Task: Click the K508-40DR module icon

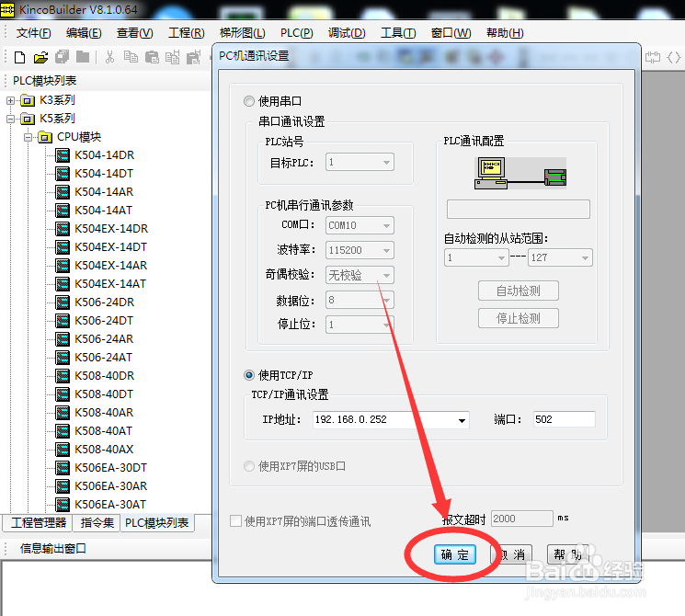Action: pyautogui.click(x=63, y=376)
